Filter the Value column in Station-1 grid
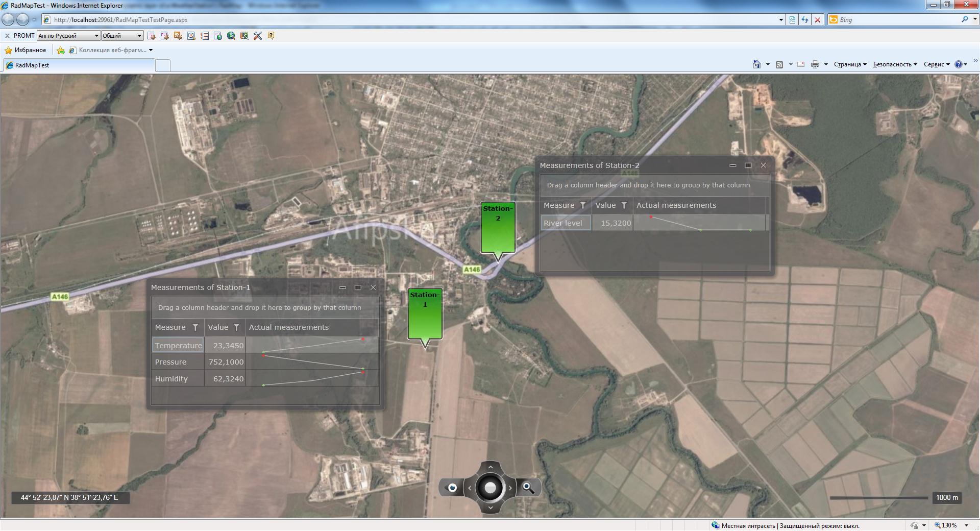The width and height of the screenshot is (980, 531). (x=236, y=327)
